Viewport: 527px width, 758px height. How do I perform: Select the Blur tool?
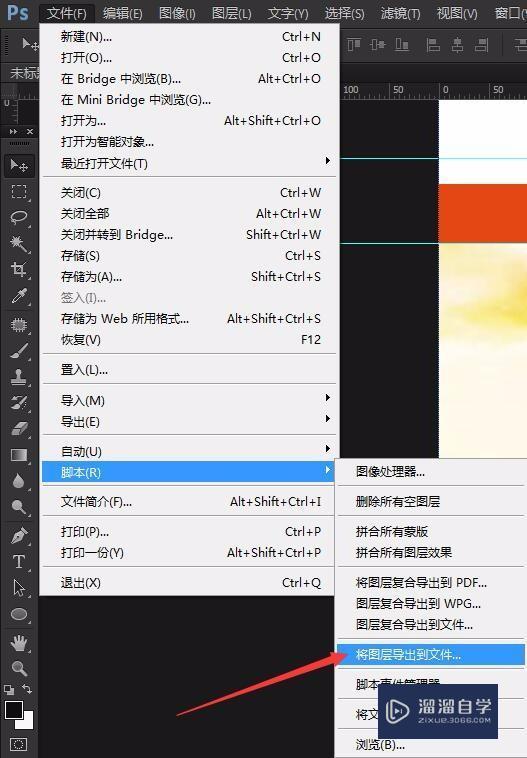click(19, 481)
